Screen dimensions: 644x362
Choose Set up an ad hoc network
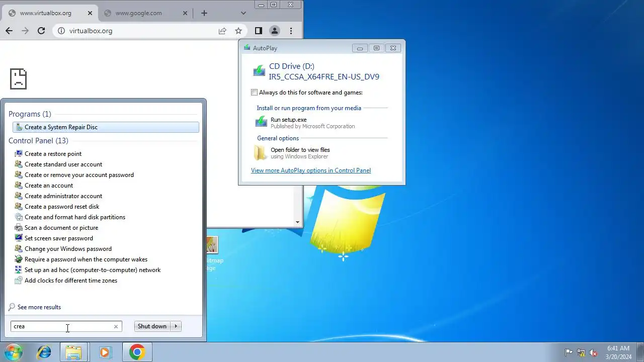(x=93, y=270)
